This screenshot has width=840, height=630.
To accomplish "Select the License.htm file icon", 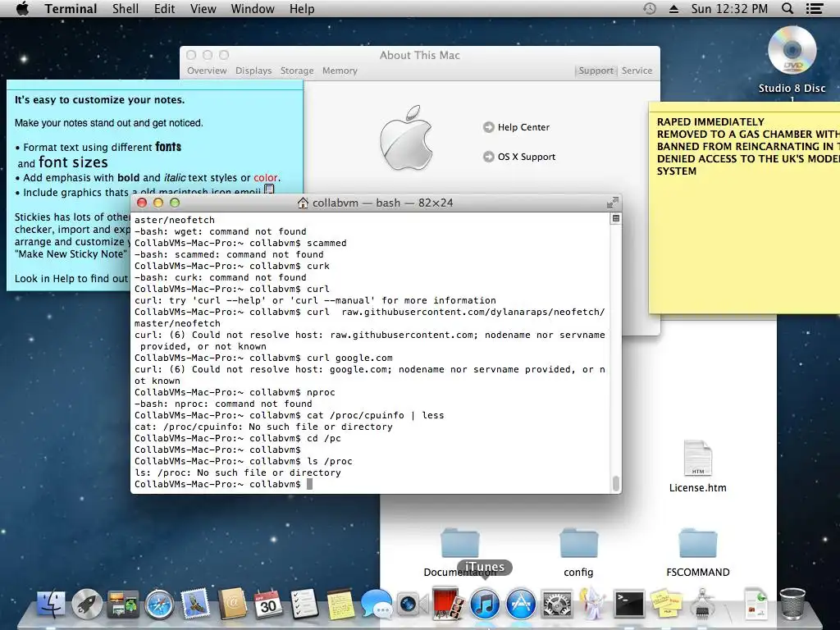I will click(697, 458).
